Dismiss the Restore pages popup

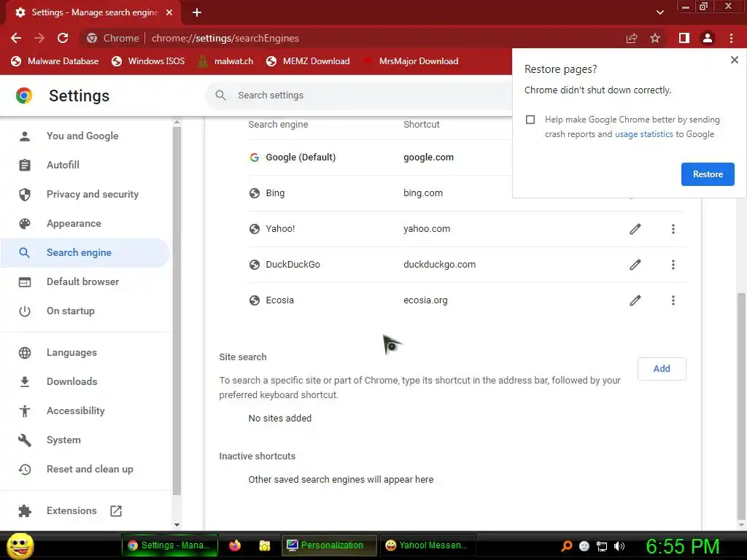click(734, 60)
